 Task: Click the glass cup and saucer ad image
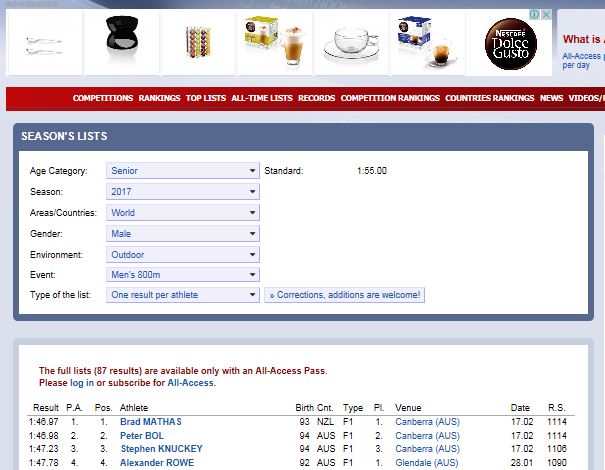355,42
